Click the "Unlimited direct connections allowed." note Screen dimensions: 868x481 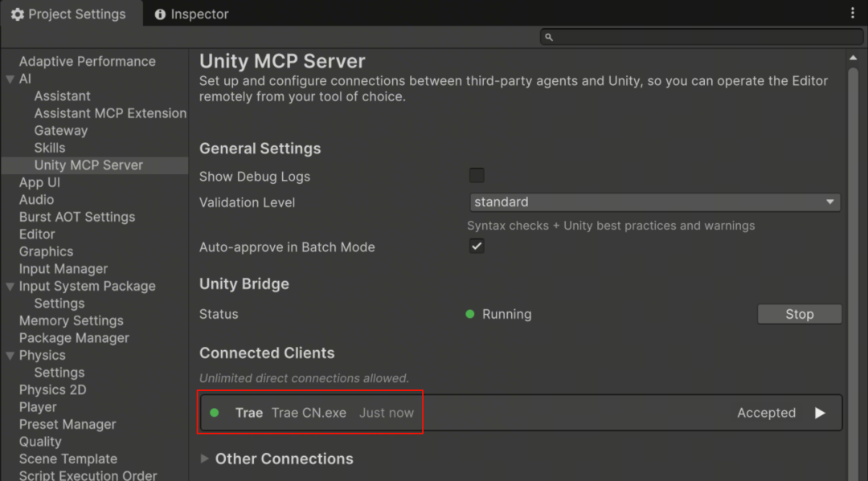304,378
